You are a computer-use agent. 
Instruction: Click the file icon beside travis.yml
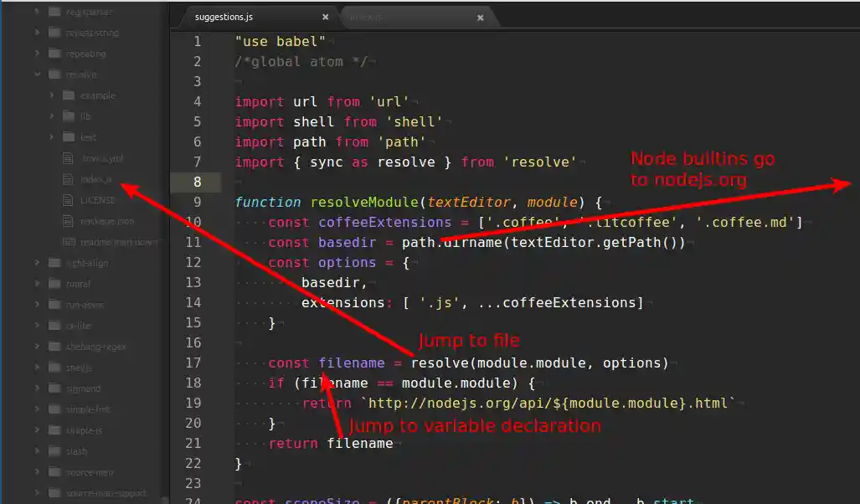pos(69,157)
